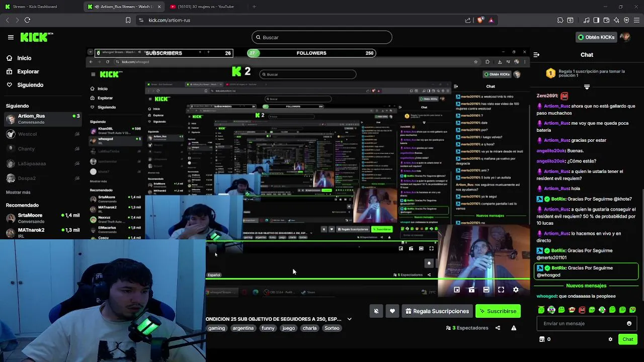Open the player settings gear icon

pos(516,290)
